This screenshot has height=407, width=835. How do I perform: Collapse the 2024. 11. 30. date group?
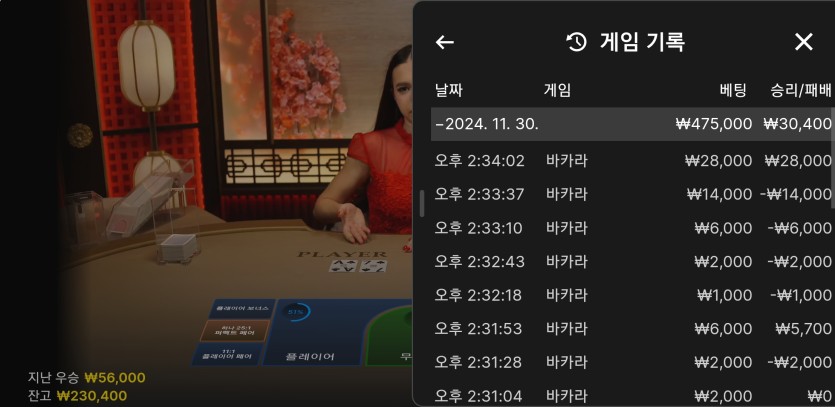pos(631,124)
